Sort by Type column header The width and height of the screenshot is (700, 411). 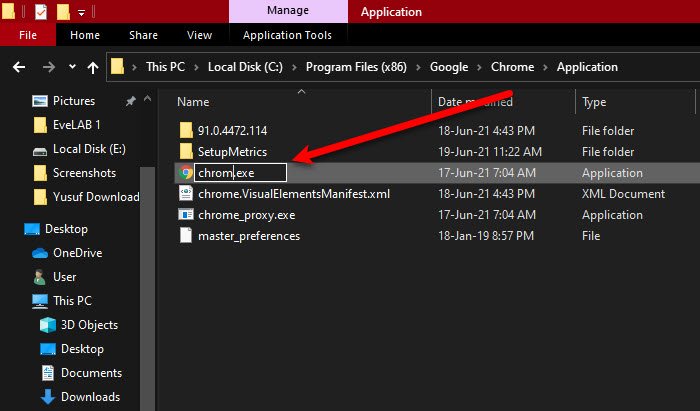[594, 102]
